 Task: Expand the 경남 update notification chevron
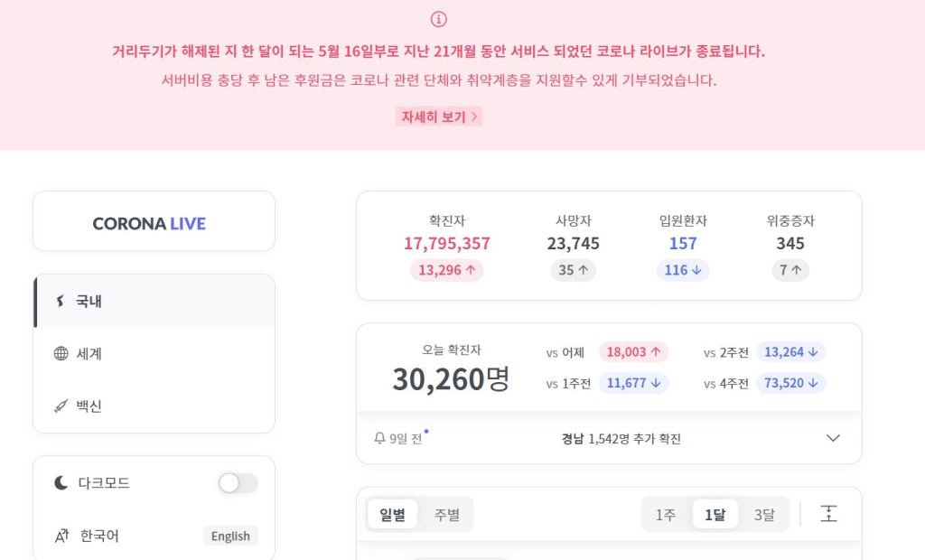(x=833, y=439)
